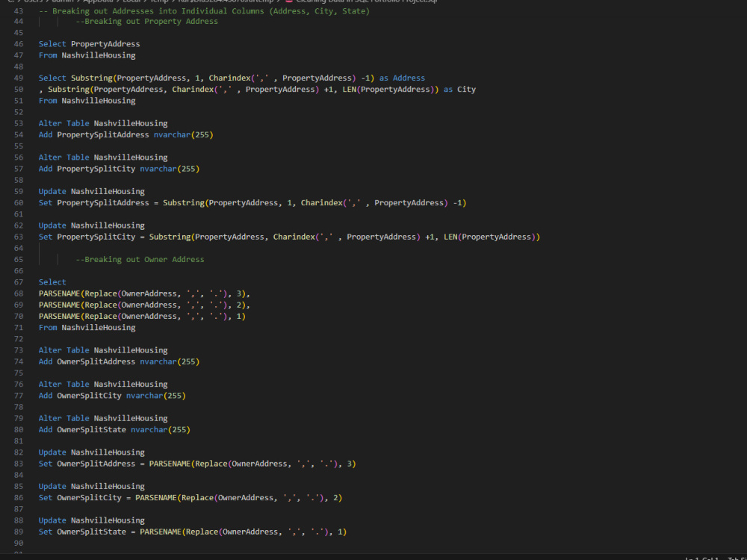Click 'Select' keyword on line 67

pos(52,282)
